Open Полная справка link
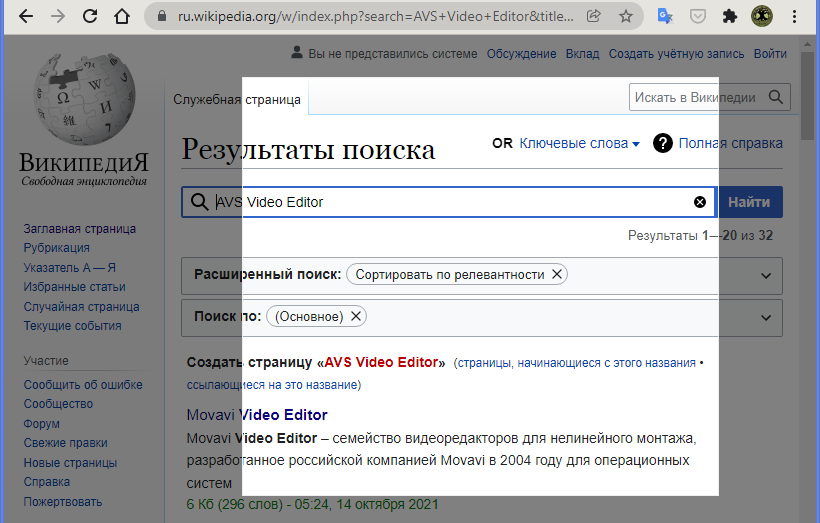Image resolution: width=820 pixels, height=523 pixels. [x=731, y=143]
